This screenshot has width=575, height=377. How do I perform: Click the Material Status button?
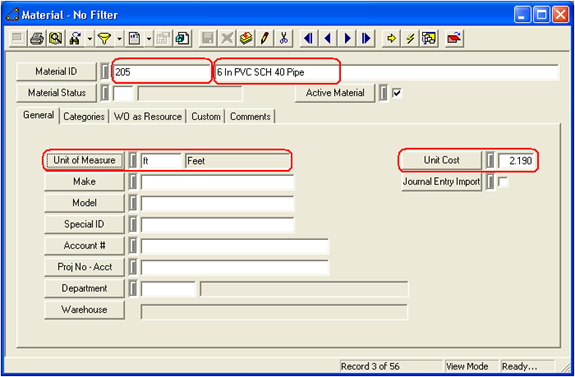(56, 93)
